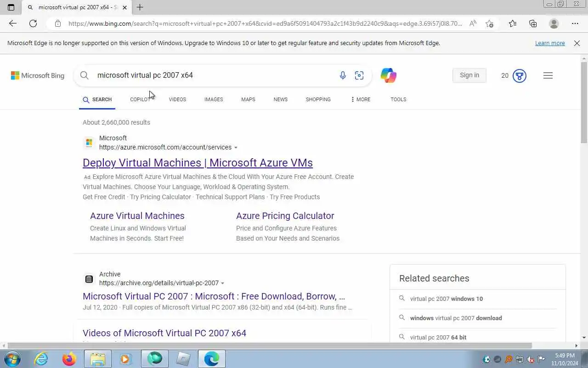Open Windows Explorer folder in taskbar
Image resolution: width=588 pixels, height=368 pixels.
[x=98, y=359]
